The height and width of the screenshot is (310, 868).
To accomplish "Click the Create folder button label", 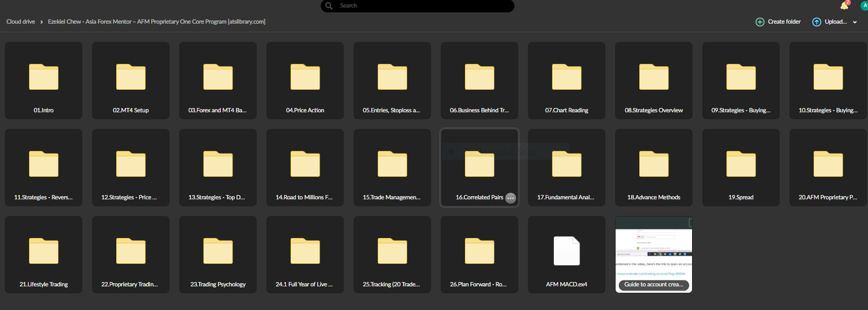I will click(x=784, y=22).
